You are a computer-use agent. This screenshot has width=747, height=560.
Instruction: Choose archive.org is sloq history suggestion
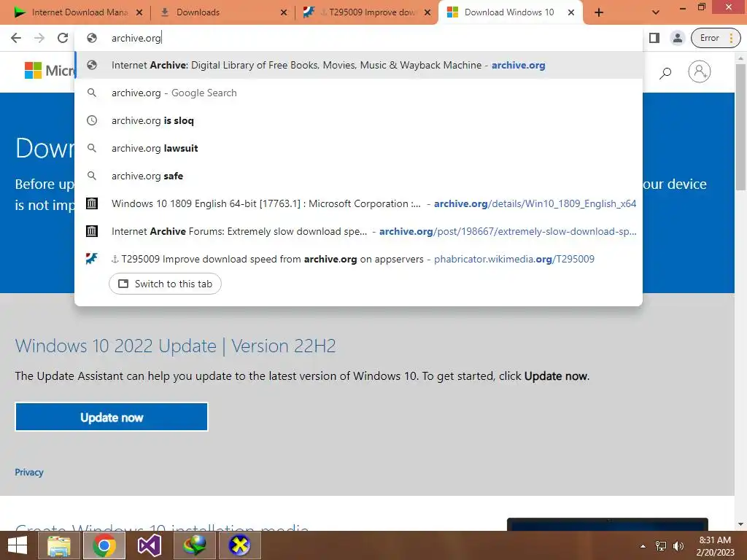(358, 120)
